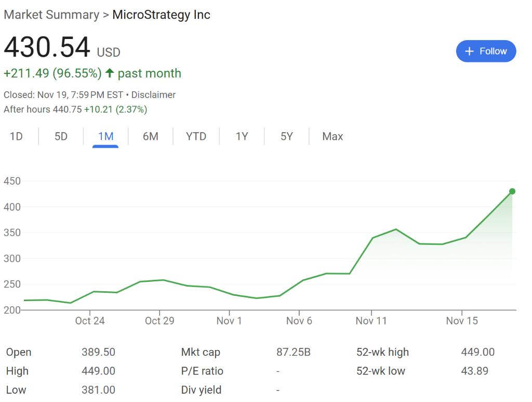Screen dimensions: 532x402
Task: Click the 430.54 USD price figure
Action: (x=62, y=47)
